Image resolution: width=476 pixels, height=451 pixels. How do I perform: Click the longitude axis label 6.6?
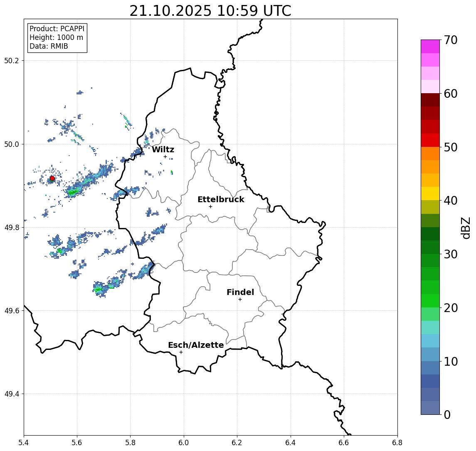[x=344, y=443]
